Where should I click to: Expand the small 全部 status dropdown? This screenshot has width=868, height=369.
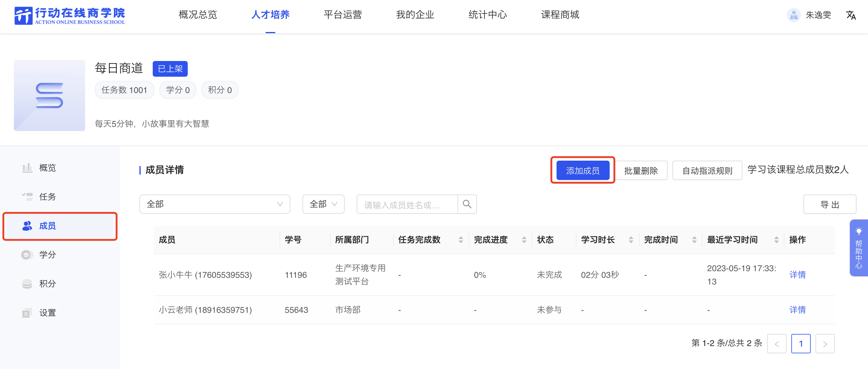pyautogui.click(x=323, y=204)
